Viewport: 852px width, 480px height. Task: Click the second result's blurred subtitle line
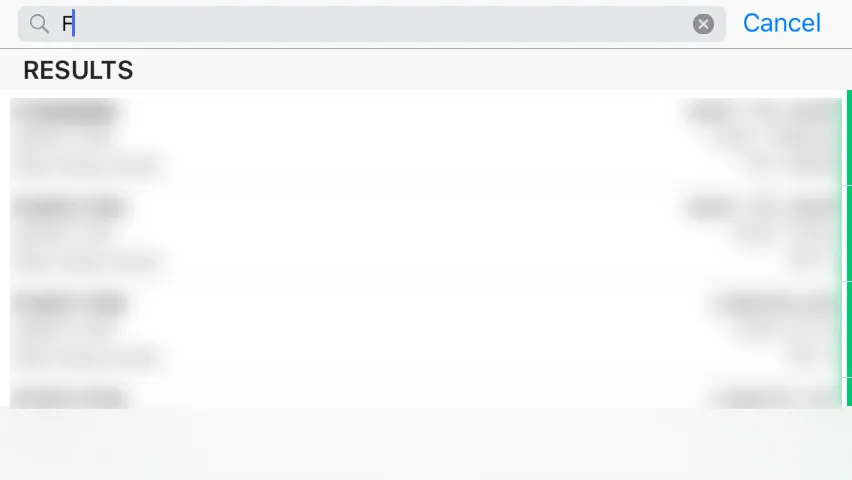(89, 262)
